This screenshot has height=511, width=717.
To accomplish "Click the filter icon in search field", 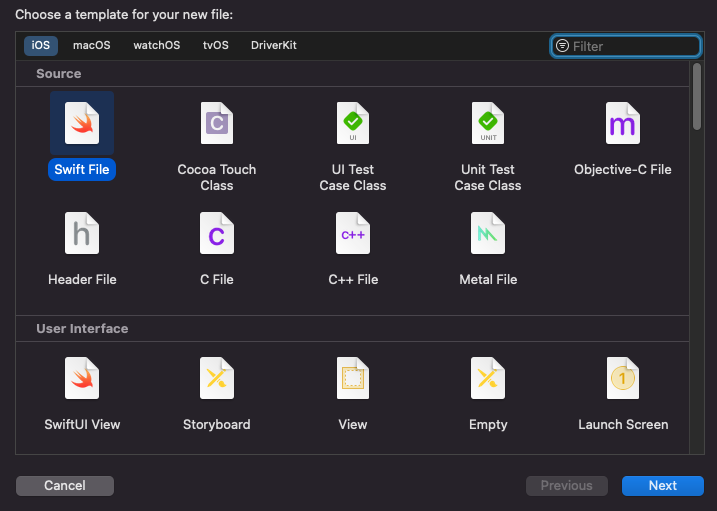I will [562, 46].
